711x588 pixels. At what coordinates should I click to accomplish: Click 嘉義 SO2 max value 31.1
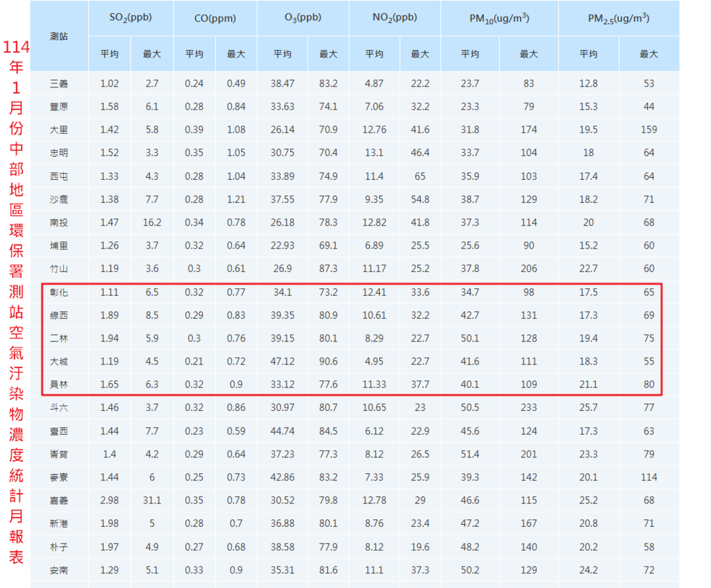152,500
